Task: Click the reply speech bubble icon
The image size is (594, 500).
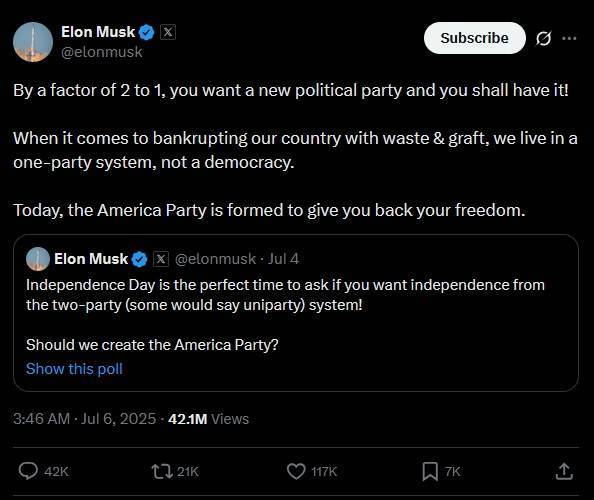Action: [x=28, y=471]
